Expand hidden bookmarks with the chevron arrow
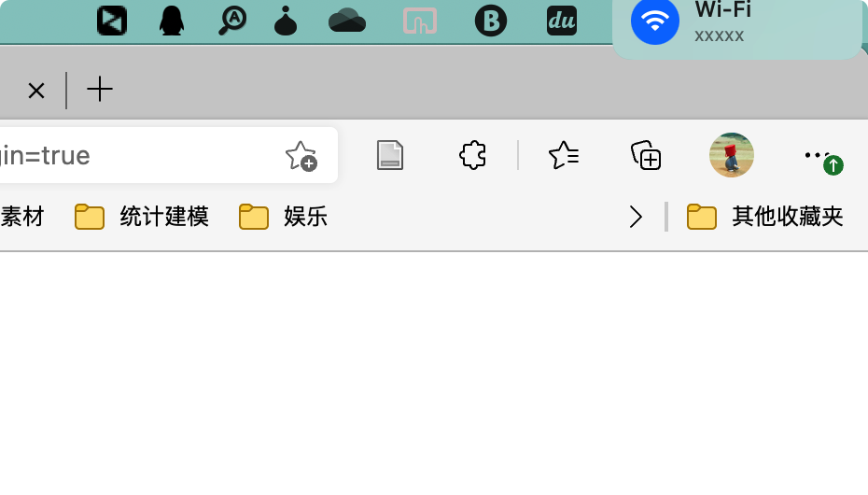This screenshot has height=495, width=868. pyautogui.click(x=636, y=217)
